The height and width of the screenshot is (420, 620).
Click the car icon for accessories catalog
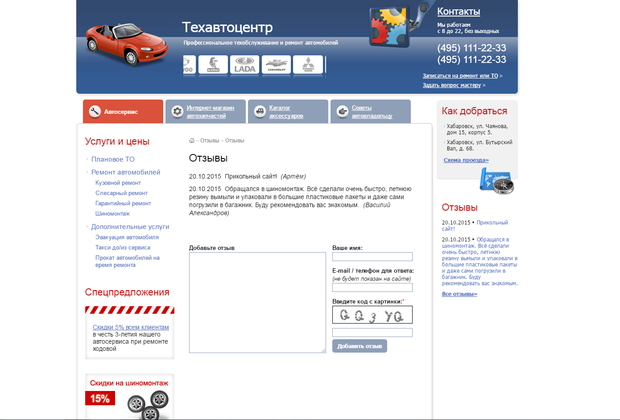pyautogui.click(x=260, y=112)
